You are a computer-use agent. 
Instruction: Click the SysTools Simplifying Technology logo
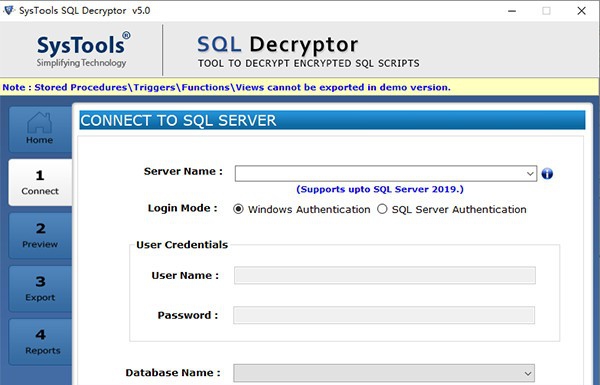[83, 49]
